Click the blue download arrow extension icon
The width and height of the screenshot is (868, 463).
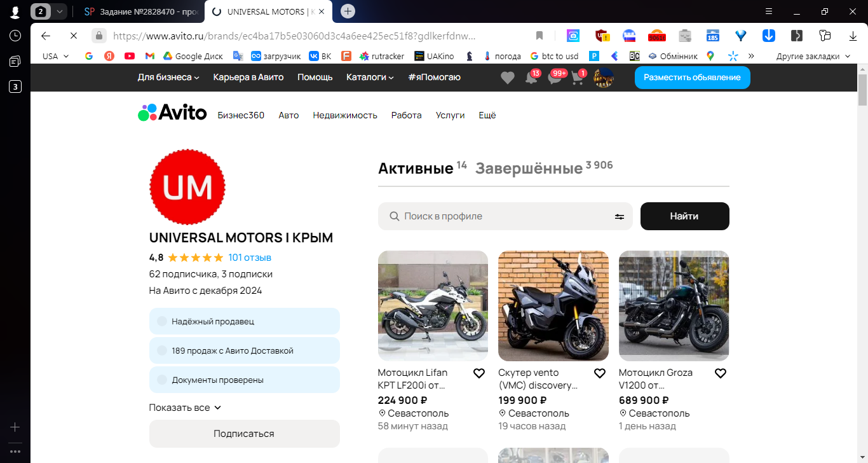(768, 36)
